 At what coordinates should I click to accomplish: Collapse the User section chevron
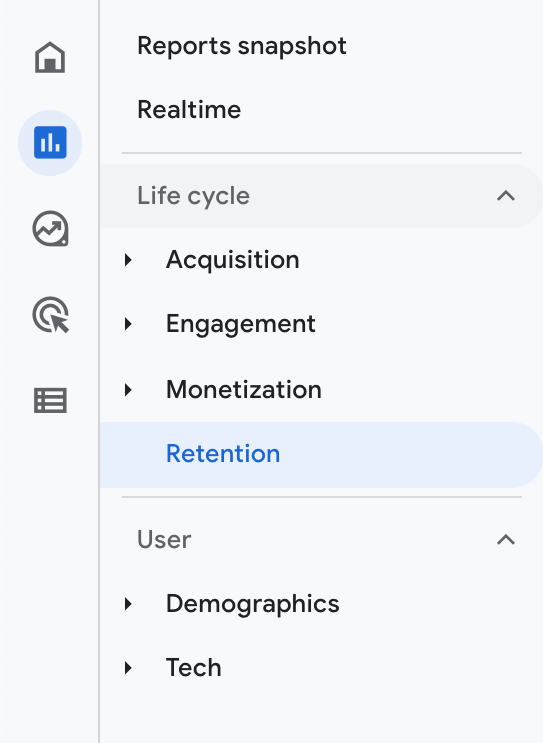[506, 540]
